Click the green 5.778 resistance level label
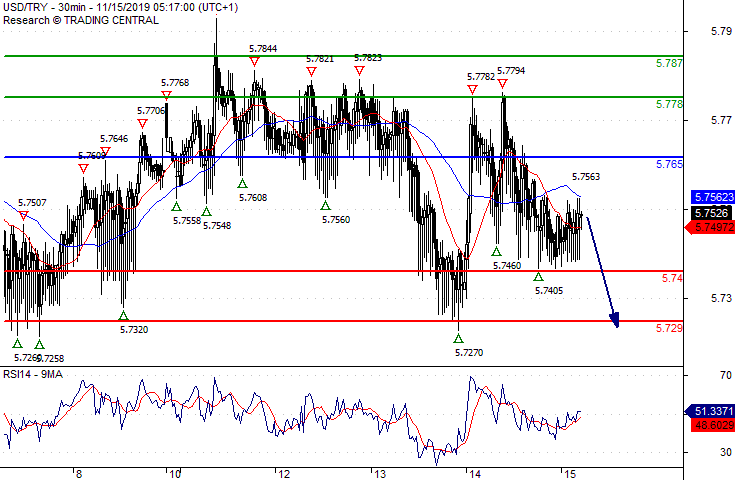 [x=669, y=104]
